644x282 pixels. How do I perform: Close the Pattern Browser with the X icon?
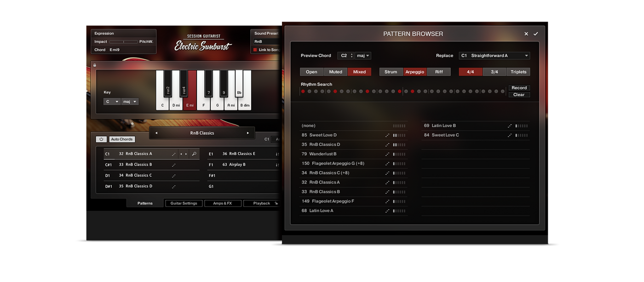tap(526, 34)
